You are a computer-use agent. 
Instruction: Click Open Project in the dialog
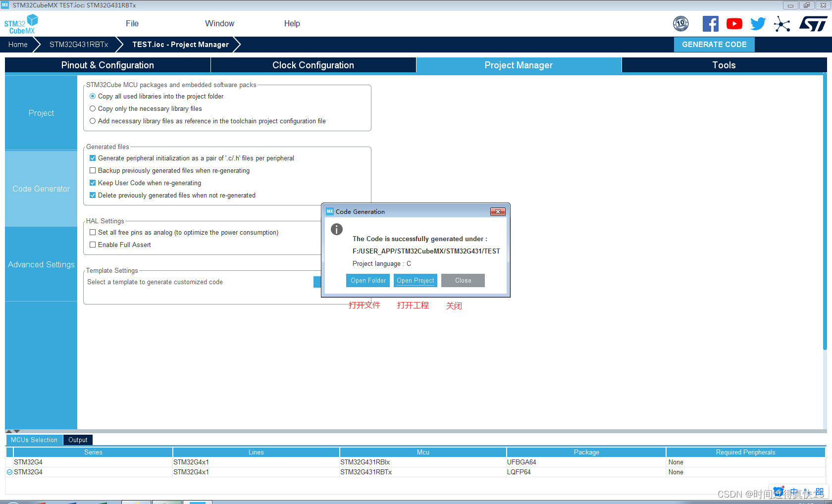pos(416,281)
